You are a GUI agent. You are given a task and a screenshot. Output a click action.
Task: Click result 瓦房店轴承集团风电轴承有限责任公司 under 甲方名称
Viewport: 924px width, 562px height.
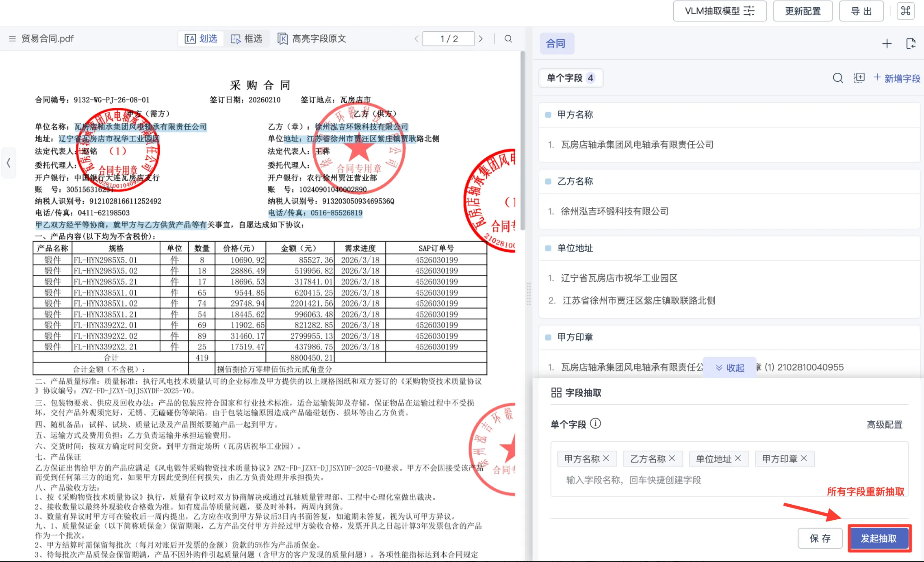pyautogui.click(x=637, y=145)
